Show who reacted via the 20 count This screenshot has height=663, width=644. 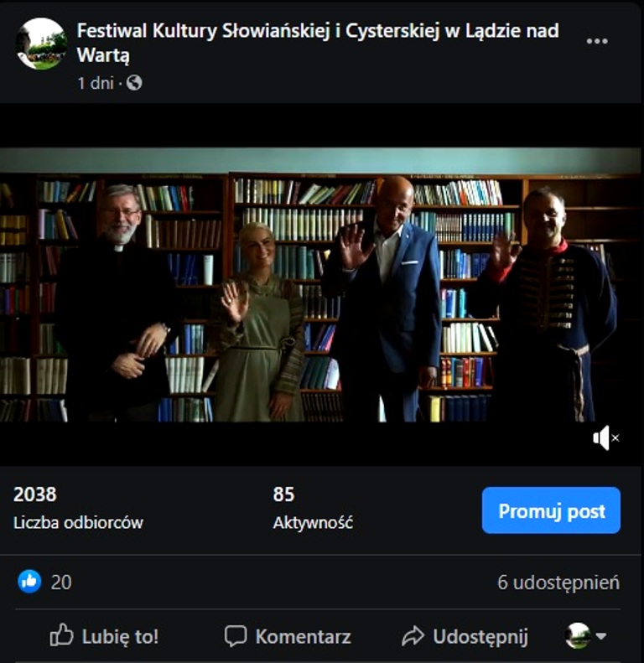[61, 583]
